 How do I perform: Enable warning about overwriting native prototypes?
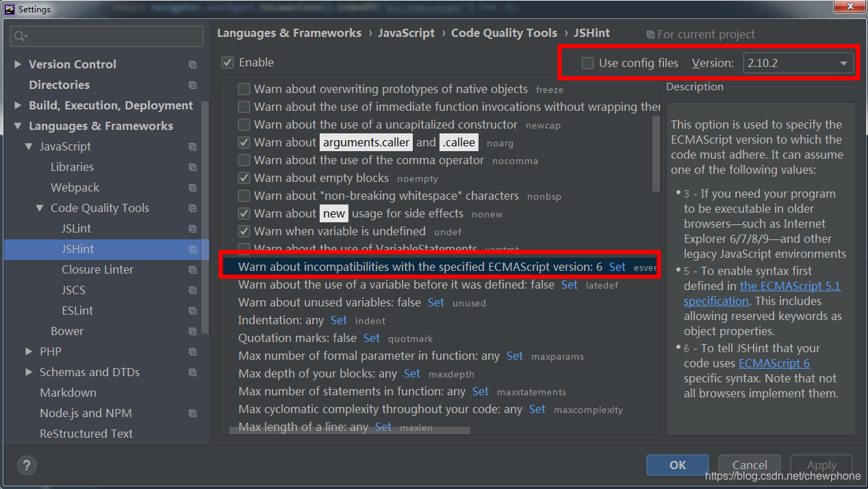pyautogui.click(x=244, y=89)
